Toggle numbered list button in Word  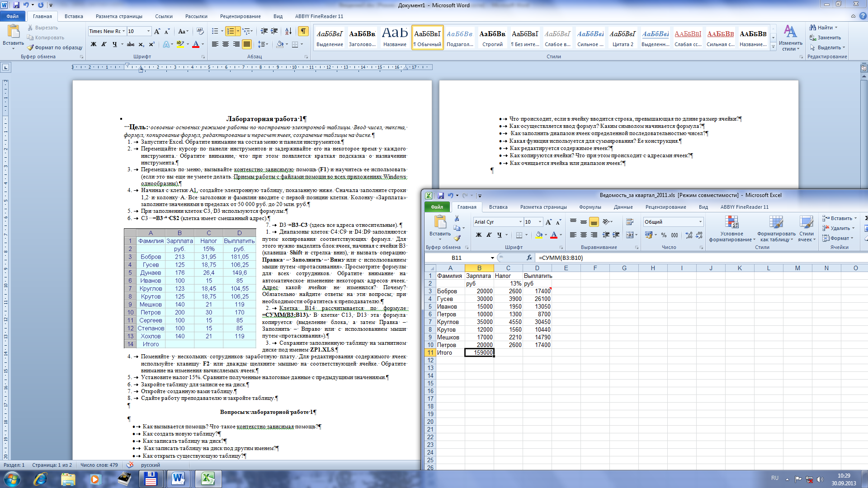[231, 31]
